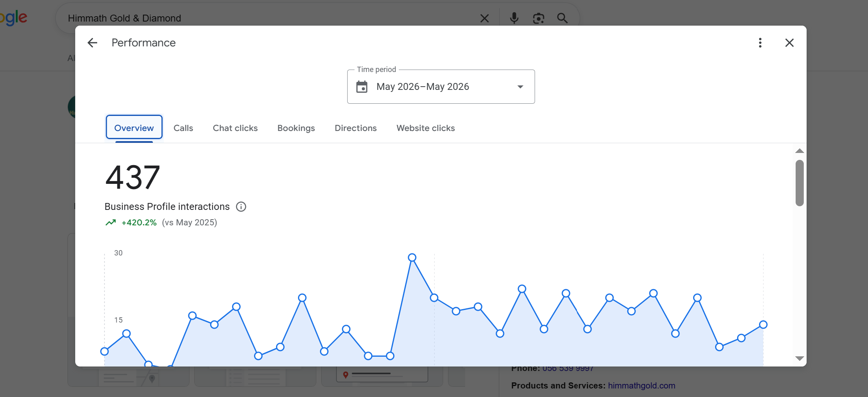View the Directions tab
Screen dimensions: 868x397
click(356, 128)
